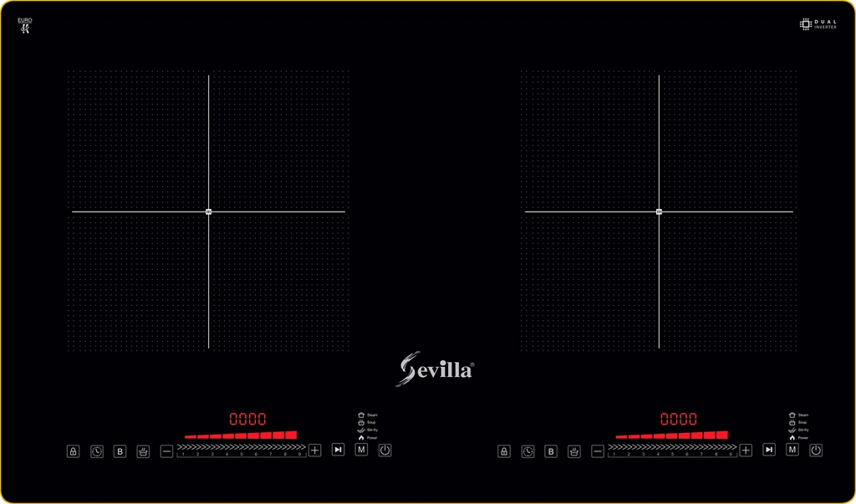The width and height of the screenshot is (856, 504).
Task: Tap the right zone play/pause icon
Action: click(769, 450)
